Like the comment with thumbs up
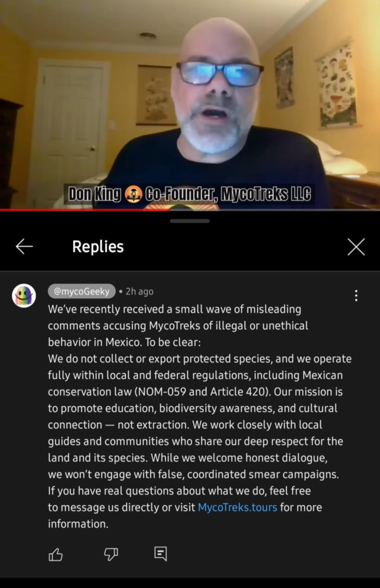The height and width of the screenshot is (588, 380). click(x=55, y=555)
